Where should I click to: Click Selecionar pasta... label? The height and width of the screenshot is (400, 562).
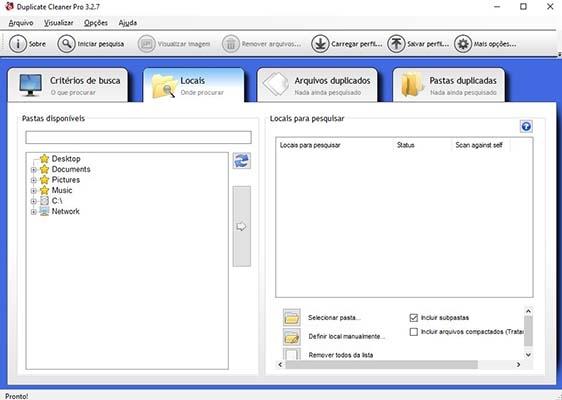pos(334,318)
